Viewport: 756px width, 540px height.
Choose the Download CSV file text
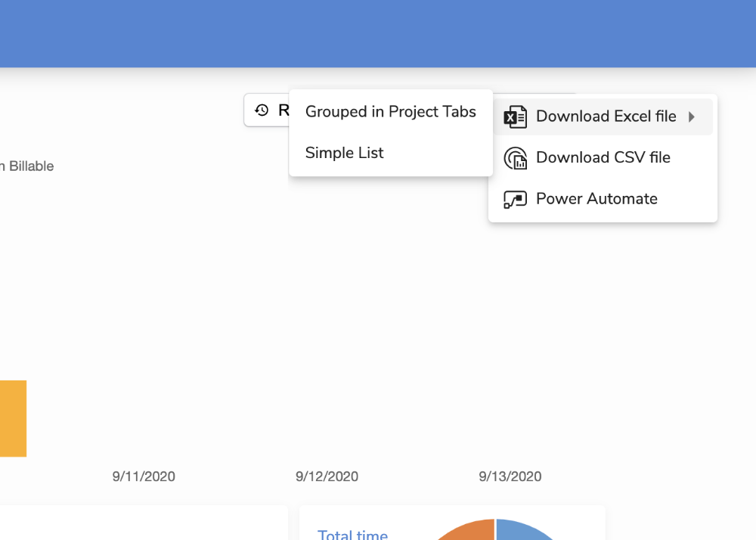603,157
